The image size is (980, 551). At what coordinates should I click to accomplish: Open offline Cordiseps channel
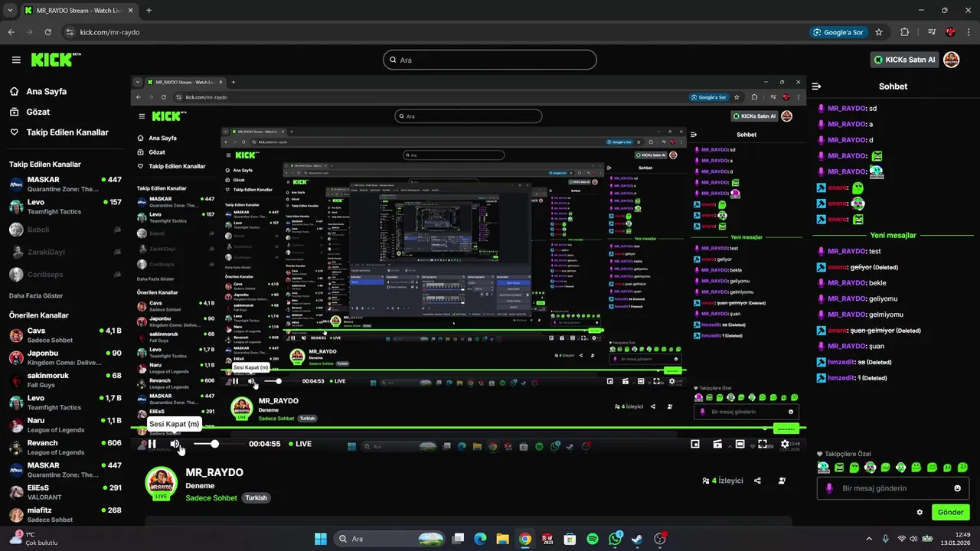[x=65, y=274]
